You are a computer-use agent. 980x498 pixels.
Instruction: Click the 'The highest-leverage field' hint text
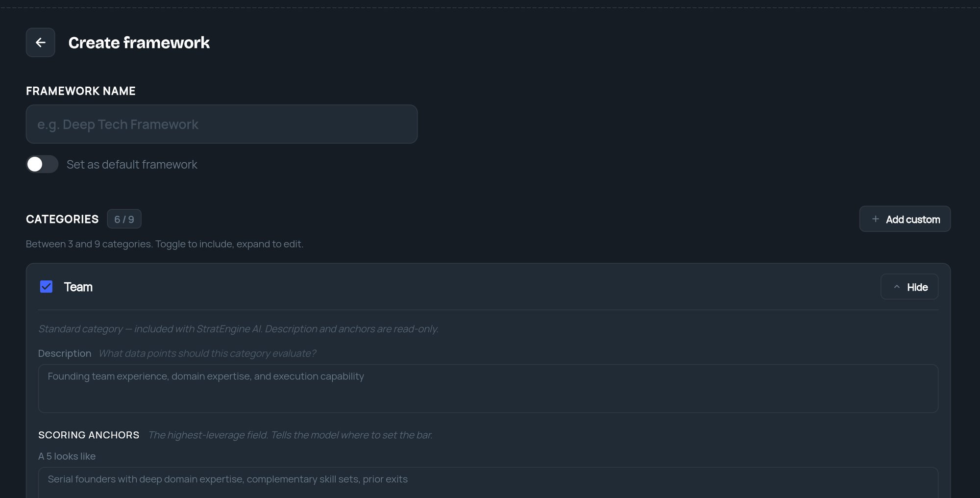tap(290, 435)
